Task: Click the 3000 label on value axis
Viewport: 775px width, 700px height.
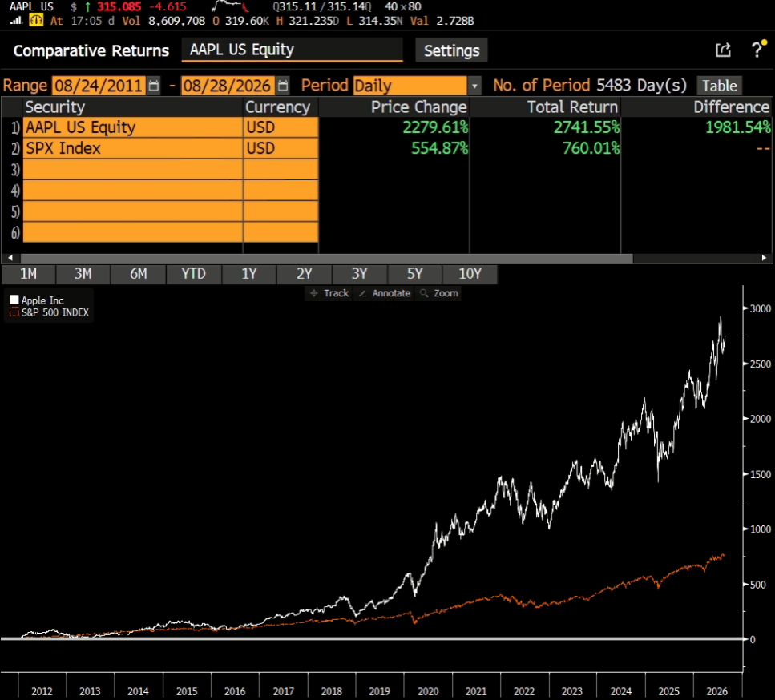Action: [x=760, y=308]
